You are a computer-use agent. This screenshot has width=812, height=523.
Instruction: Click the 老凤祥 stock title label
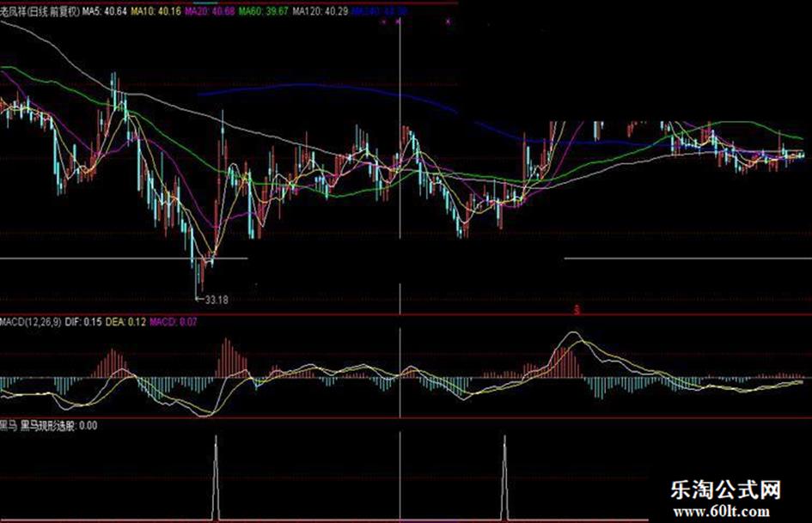(x=40, y=11)
